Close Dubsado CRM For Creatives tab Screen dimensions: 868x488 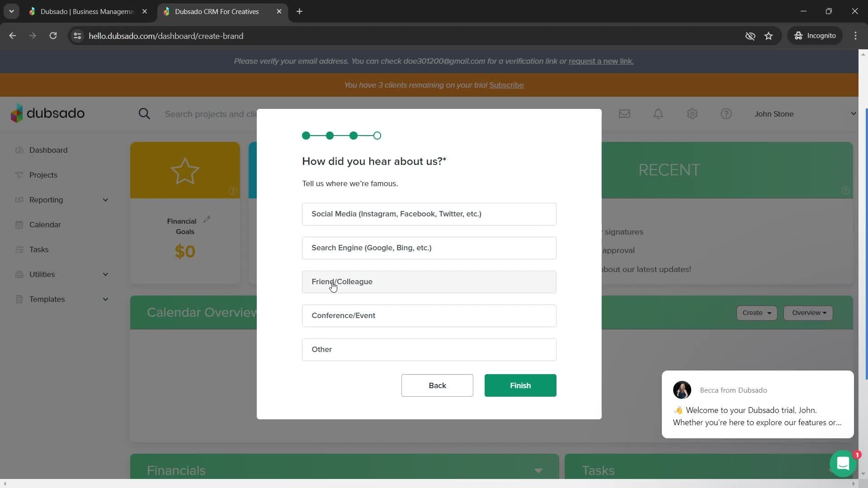point(279,11)
